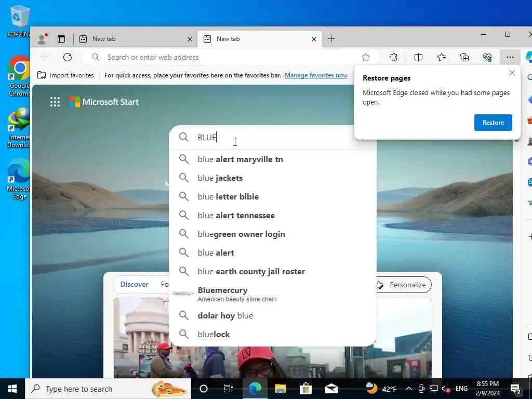Open the tab actions menu icon
This screenshot has width=532, height=399.
click(61, 39)
